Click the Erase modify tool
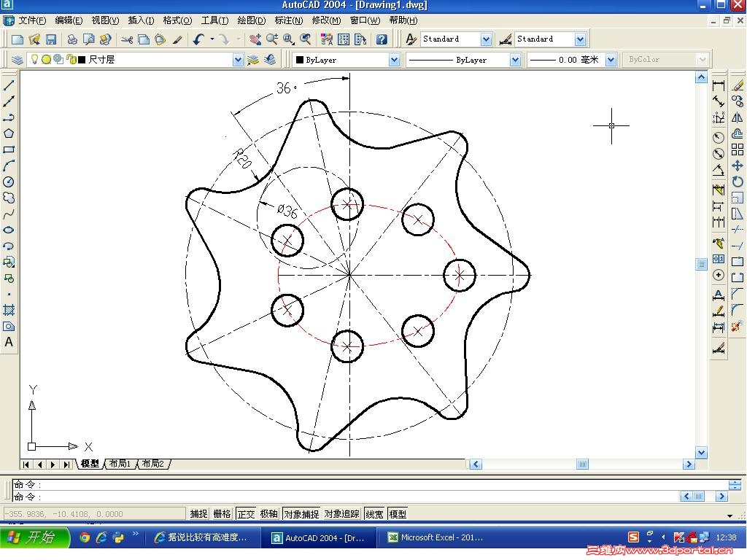The image size is (747, 560). tap(738, 85)
